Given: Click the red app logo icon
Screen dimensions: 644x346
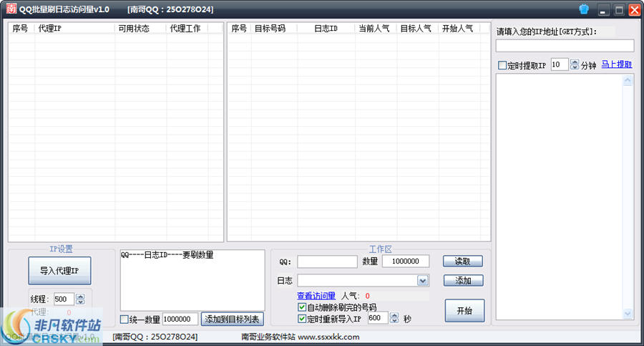Looking at the screenshot, I should tap(11, 9).
